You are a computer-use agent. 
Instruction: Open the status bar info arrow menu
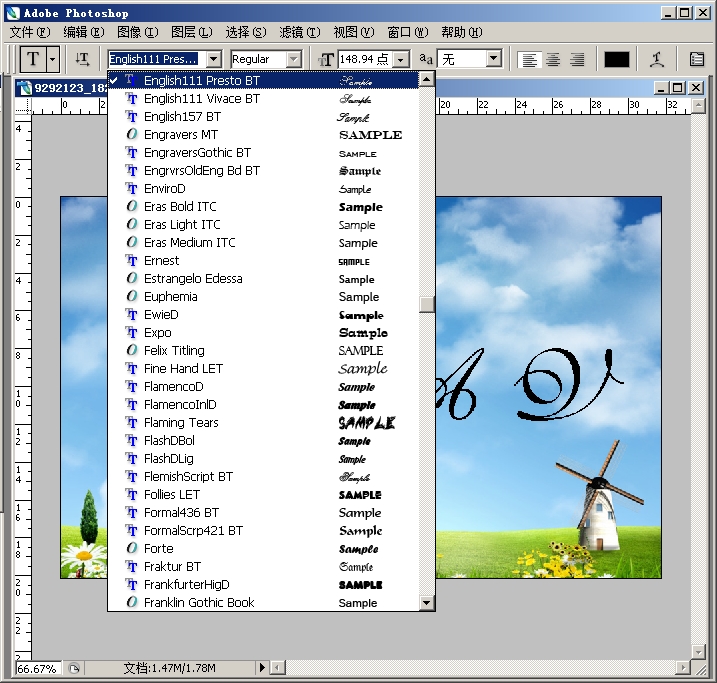(x=262, y=668)
